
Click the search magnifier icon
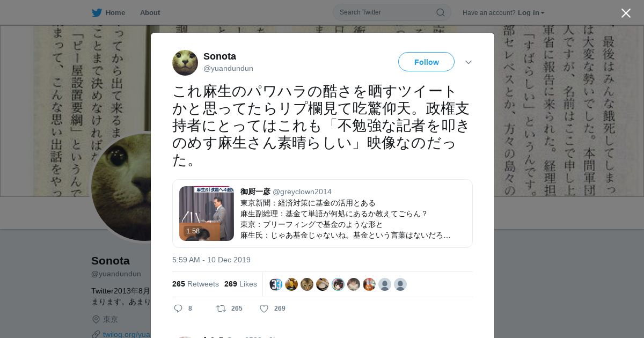point(440,12)
